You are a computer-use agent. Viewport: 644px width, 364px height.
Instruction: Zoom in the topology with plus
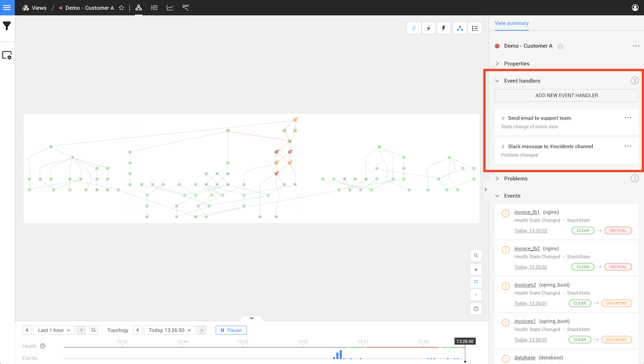pos(476,269)
